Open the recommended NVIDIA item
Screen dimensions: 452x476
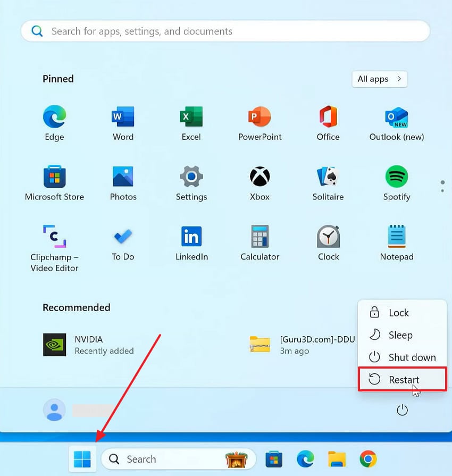point(89,345)
